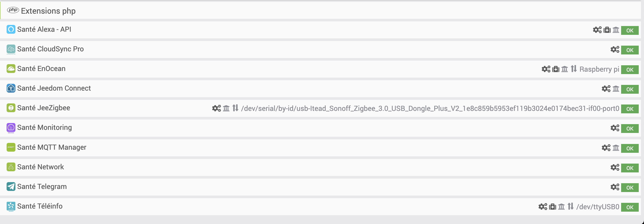Viewport: 644px width, 224px height.
Task: Click the up-down arrows icon for Santé EnOcean
Action: click(574, 69)
